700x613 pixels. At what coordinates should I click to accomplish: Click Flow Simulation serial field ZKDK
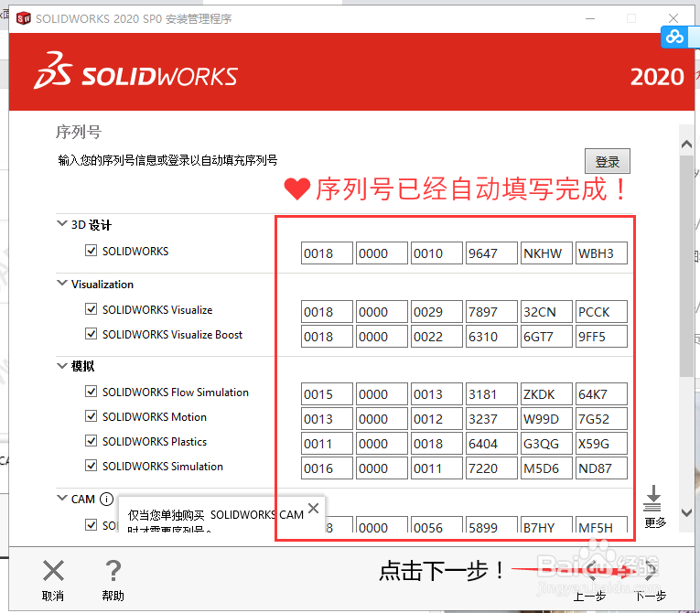[546, 394]
